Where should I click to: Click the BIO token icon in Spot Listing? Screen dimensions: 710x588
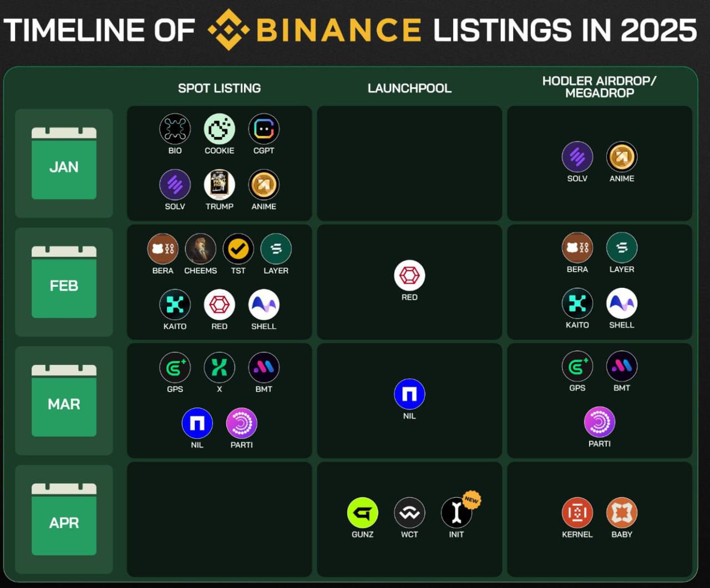click(x=175, y=129)
